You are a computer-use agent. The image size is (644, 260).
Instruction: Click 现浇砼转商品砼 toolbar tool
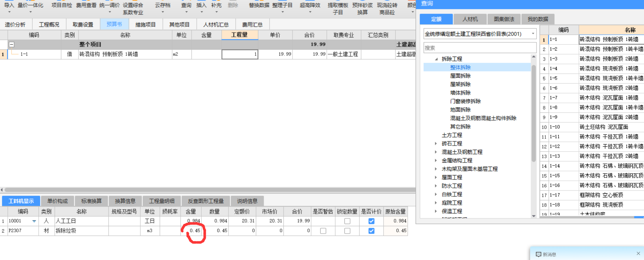click(387, 8)
